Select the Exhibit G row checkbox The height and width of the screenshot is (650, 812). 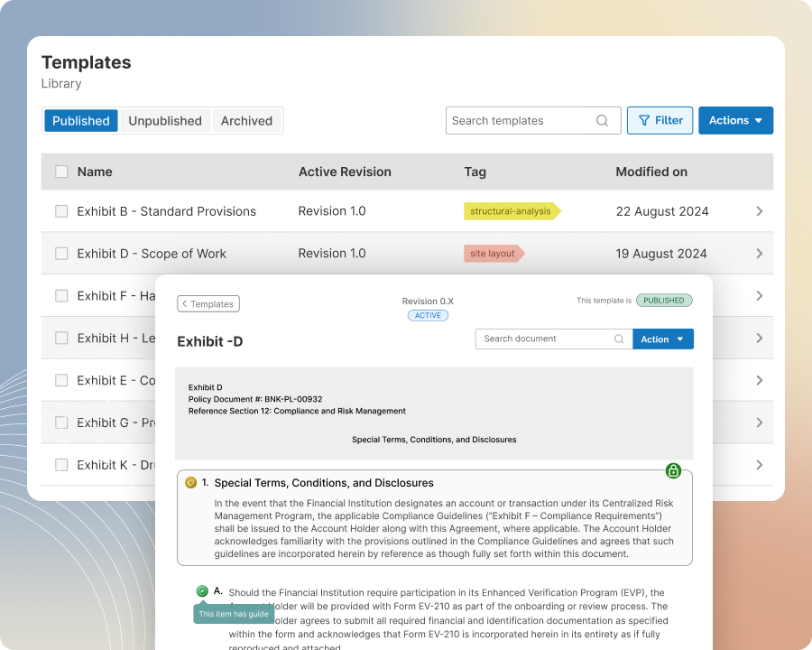[x=61, y=422]
